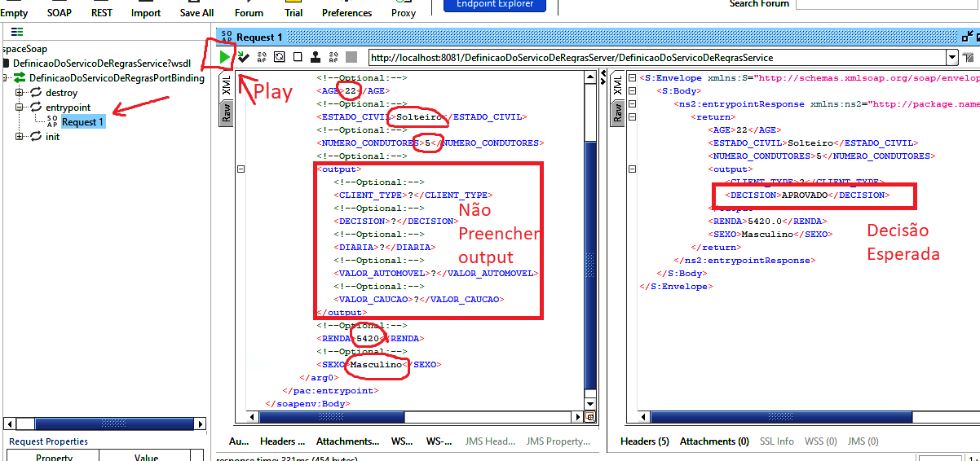This screenshot has width=980, height=461.
Task: Open the response Attachments (0) tab
Action: [714, 441]
